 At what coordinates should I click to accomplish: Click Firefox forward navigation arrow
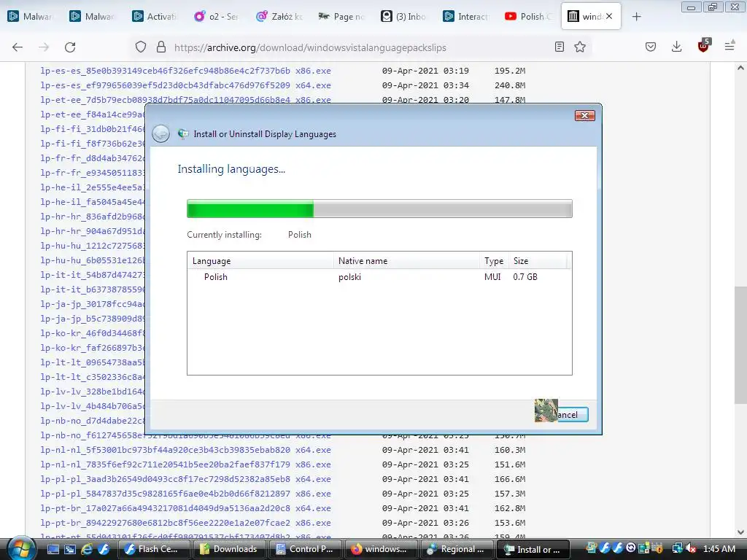(44, 47)
